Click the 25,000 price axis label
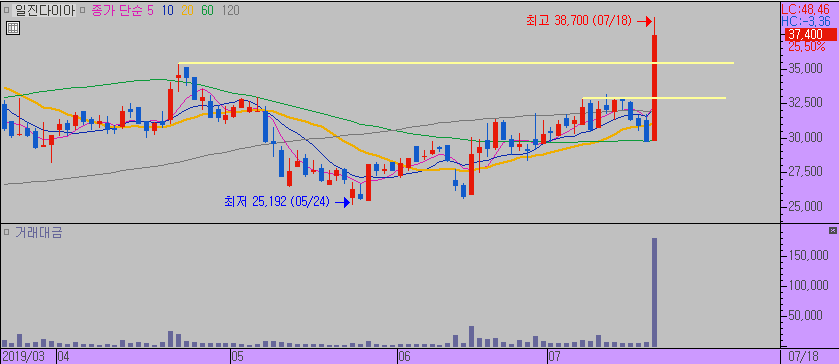Image resolution: width=839 pixels, height=364 pixels. [805, 206]
